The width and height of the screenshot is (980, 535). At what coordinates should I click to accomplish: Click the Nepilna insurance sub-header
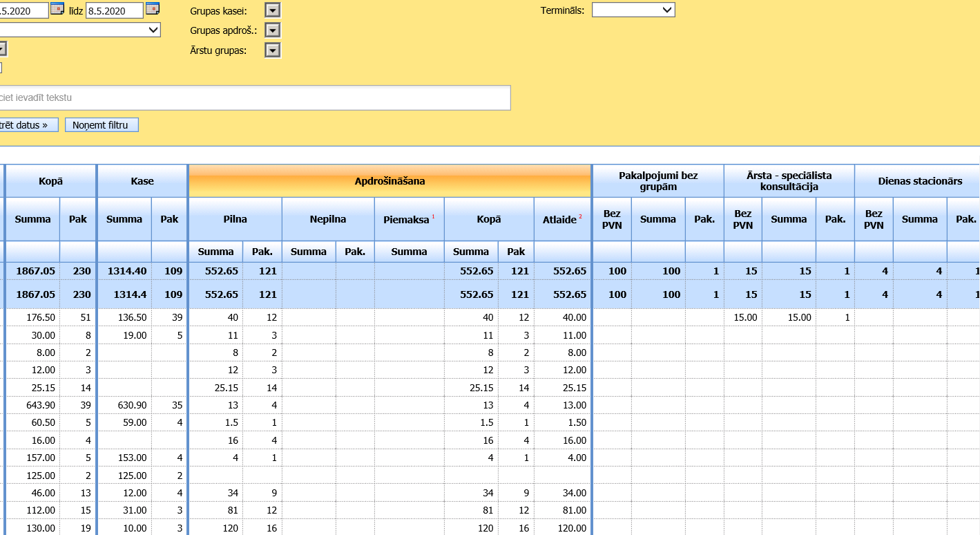pos(328,219)
